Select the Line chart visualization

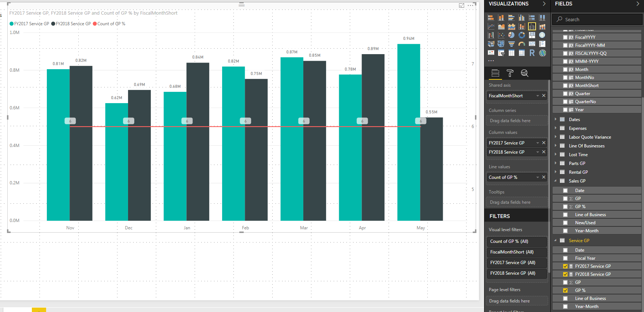coord(491,26)
